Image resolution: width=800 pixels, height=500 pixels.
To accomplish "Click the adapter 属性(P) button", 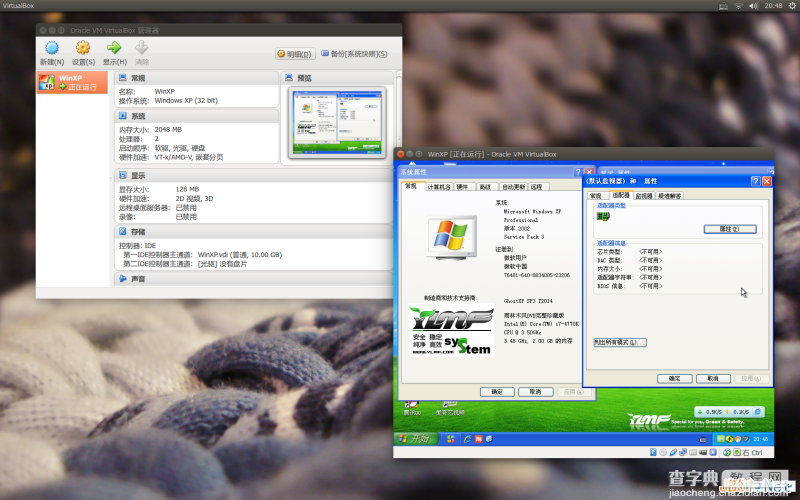I will click(x=730, y=229).
